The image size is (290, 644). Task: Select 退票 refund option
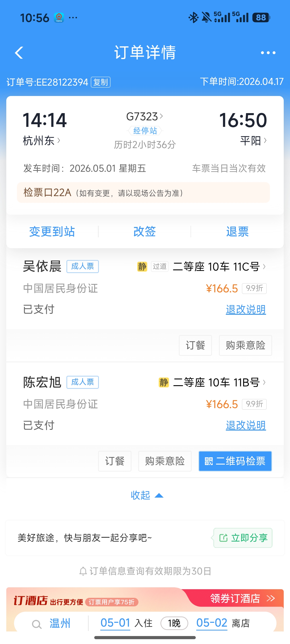coord(237,232)
